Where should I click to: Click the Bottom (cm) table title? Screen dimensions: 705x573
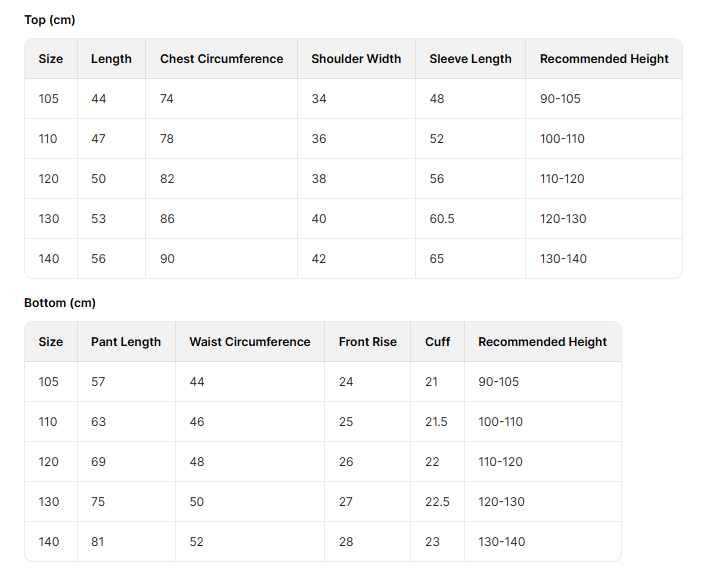60,303
